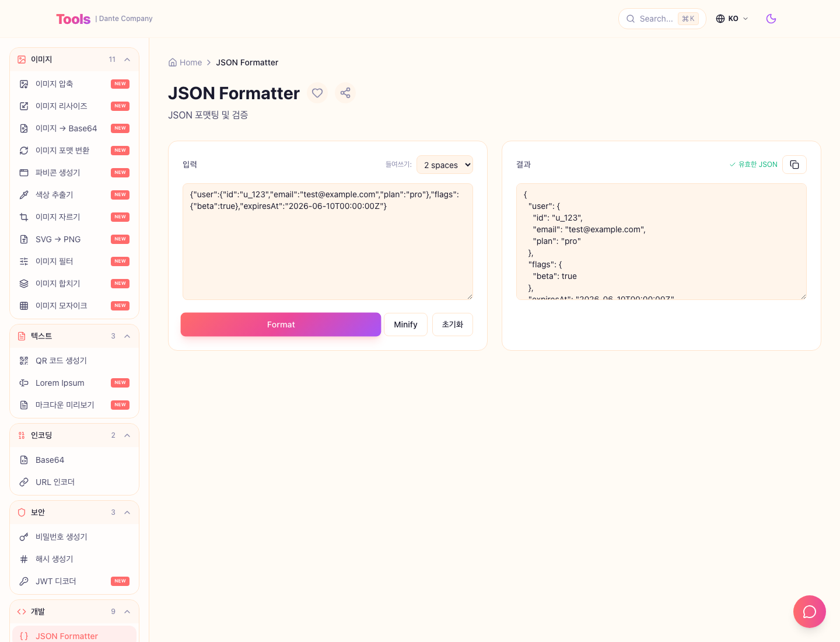
Task: Collapse the 인코딩 category
Action: click(x=127, y=435)
